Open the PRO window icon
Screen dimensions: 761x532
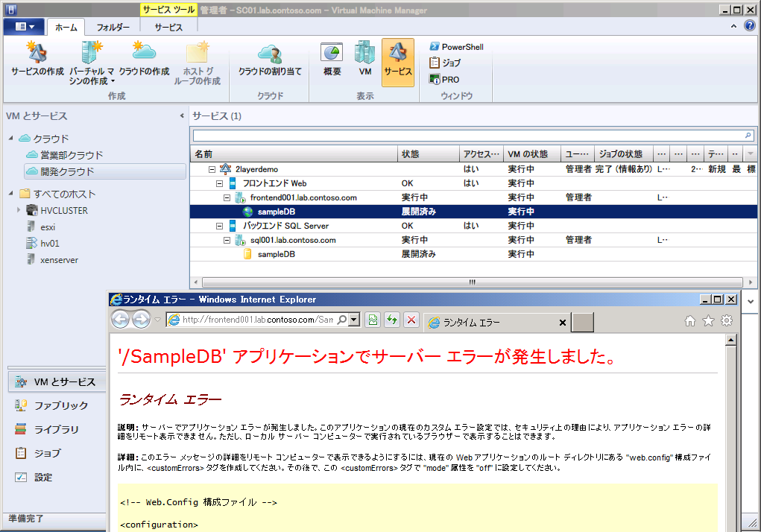(446, 78)
